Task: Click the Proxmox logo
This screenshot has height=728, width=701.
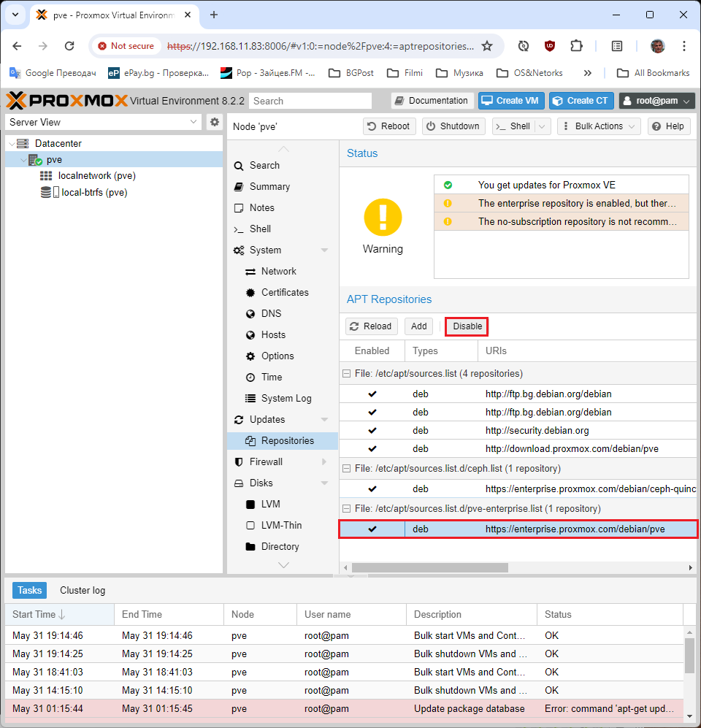Action: coord(66,101)
